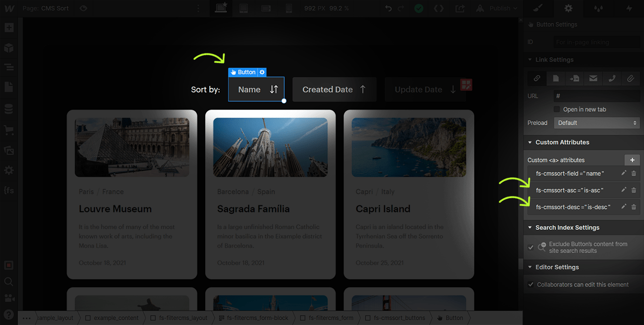The height and width of the screenshot is (325, 644).
Task: Click the ID input field
Action: click(x=597, y=42)
